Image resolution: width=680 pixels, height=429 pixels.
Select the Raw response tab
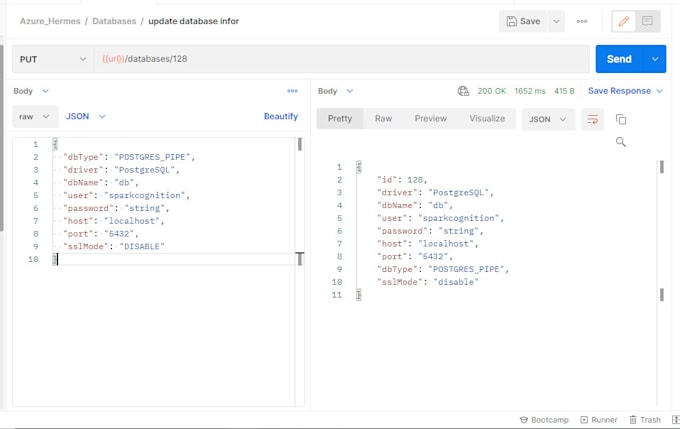tap(383, 118)
